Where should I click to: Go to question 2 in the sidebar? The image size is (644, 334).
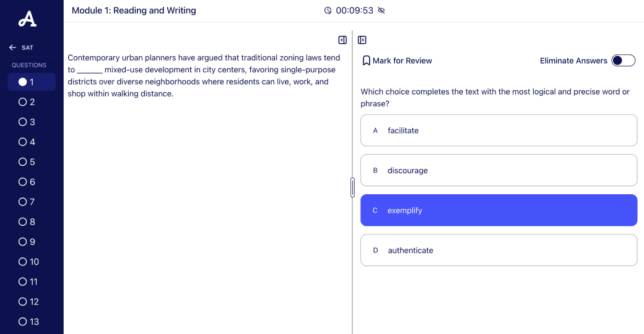click(x=27, y=102)
